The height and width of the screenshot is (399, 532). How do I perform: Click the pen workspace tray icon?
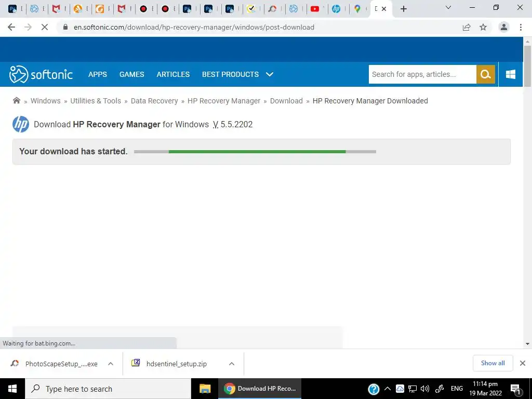click(x=440, y=389)
